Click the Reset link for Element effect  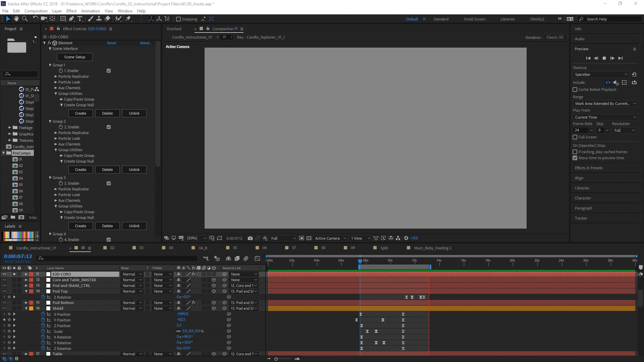tap(111, 43)
